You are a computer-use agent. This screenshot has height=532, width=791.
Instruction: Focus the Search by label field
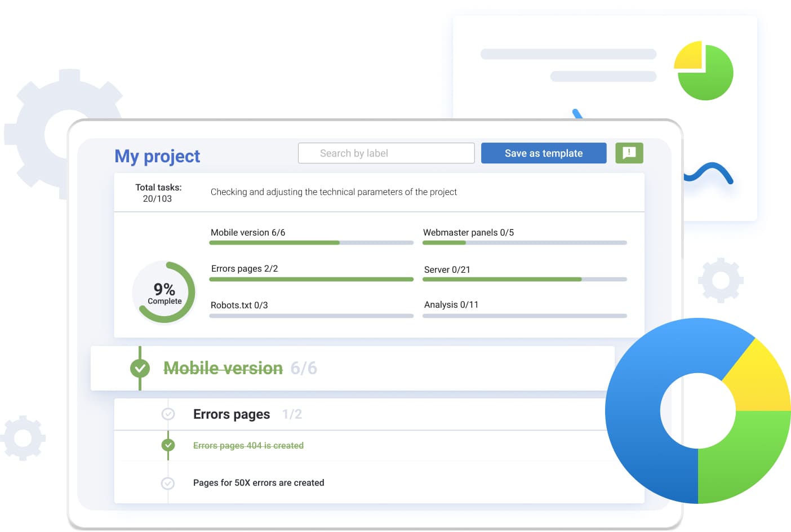click(x=386, y=153)
